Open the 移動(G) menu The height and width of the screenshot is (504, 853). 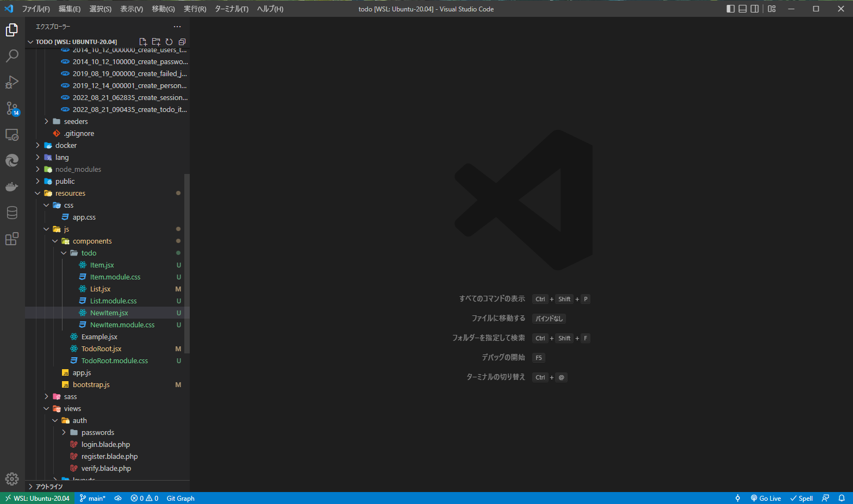[x=163, y=9]
